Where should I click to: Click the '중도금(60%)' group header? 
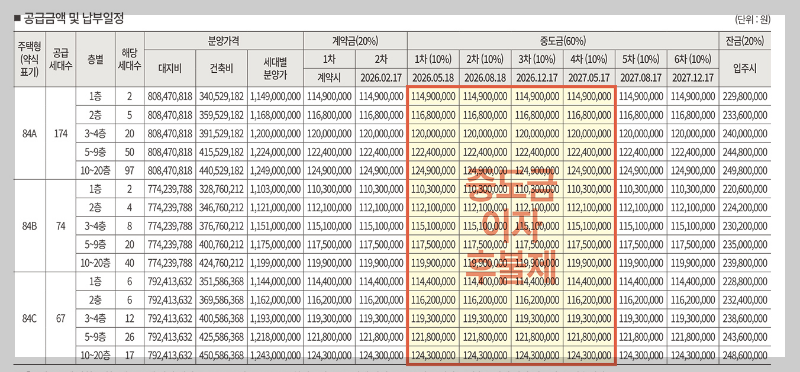(563, 41)
